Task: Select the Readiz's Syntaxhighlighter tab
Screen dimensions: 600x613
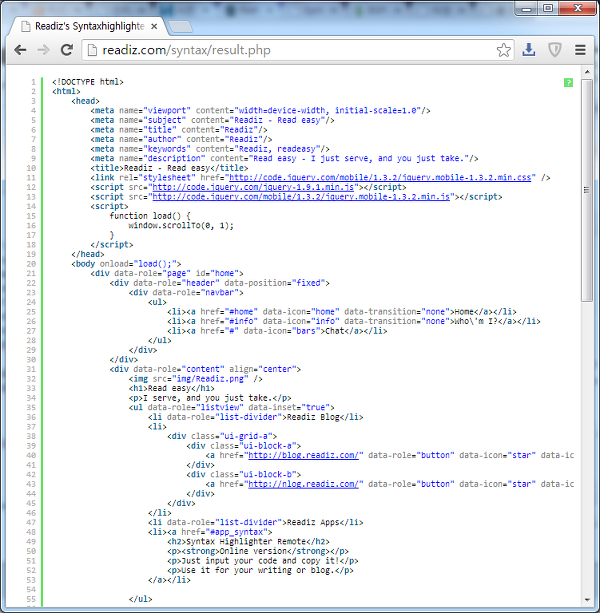Action: pyautogui.click(x=89, y=26)
